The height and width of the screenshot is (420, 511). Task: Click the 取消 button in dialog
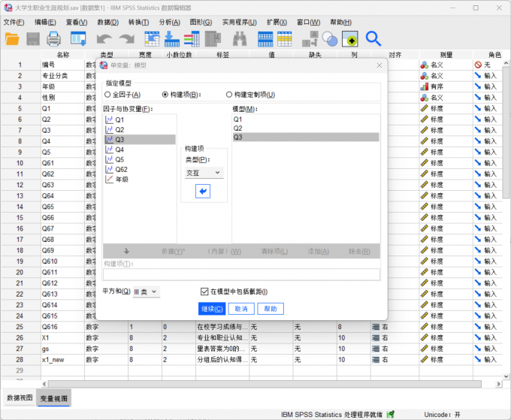point(241,309)
